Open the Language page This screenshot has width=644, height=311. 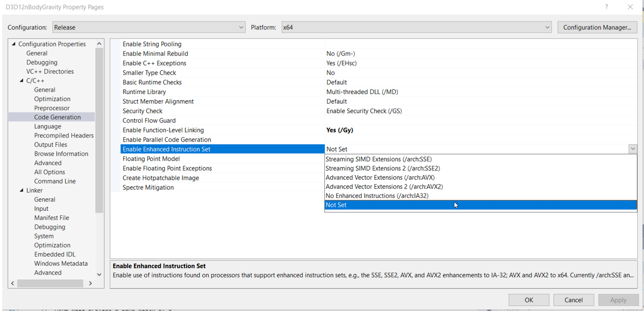tap(48, 126)
